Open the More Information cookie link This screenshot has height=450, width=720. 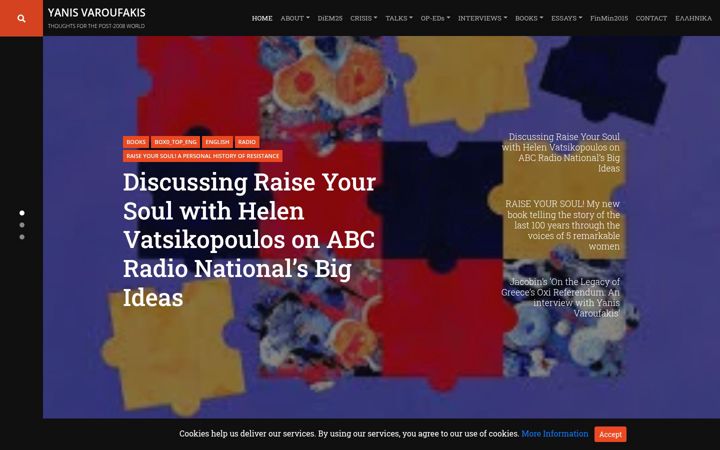point(555,433)
